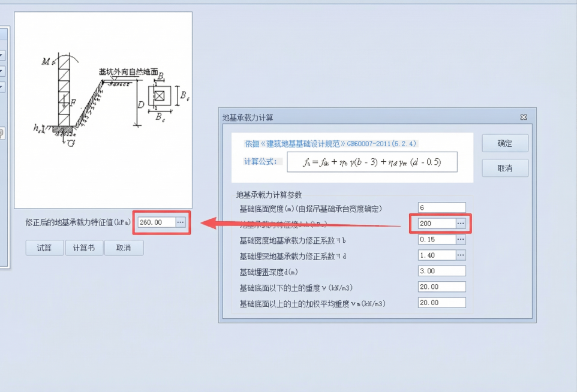Click ellipsis beside corrected bearing capacity 260.00
Viewport: 577px width, 392px height.
coord(181,222)
